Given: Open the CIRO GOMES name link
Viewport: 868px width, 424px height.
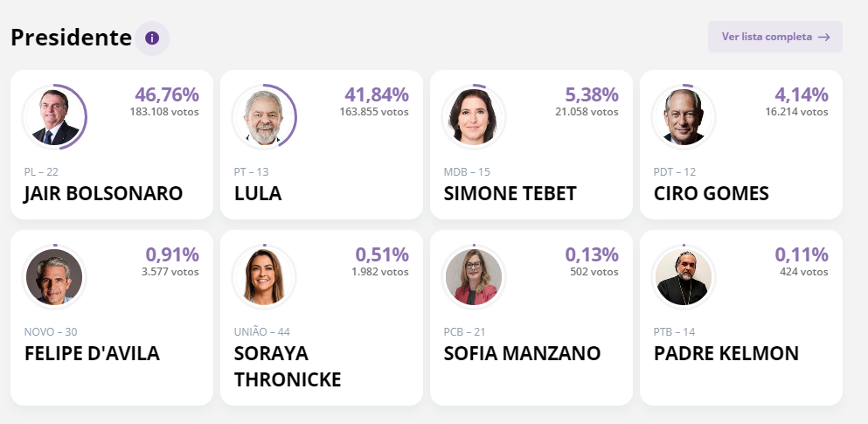Looking at the screenshot, I should [x=712, y=193].
